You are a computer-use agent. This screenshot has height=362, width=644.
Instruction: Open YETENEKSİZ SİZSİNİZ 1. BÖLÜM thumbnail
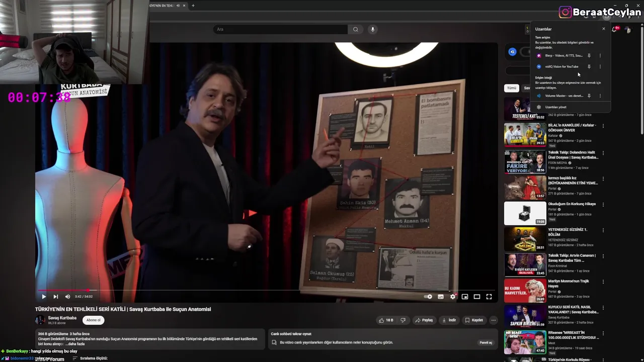525,239
